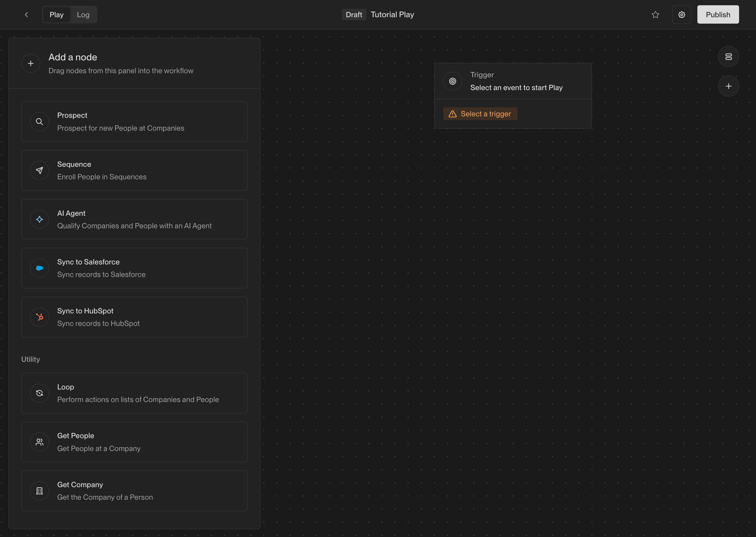Click the Salesforce cloud icon

(39, 268)
